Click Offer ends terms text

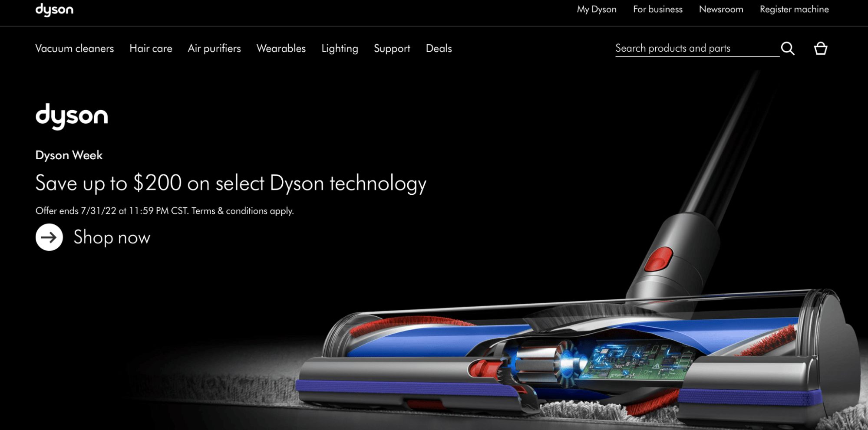165,211
